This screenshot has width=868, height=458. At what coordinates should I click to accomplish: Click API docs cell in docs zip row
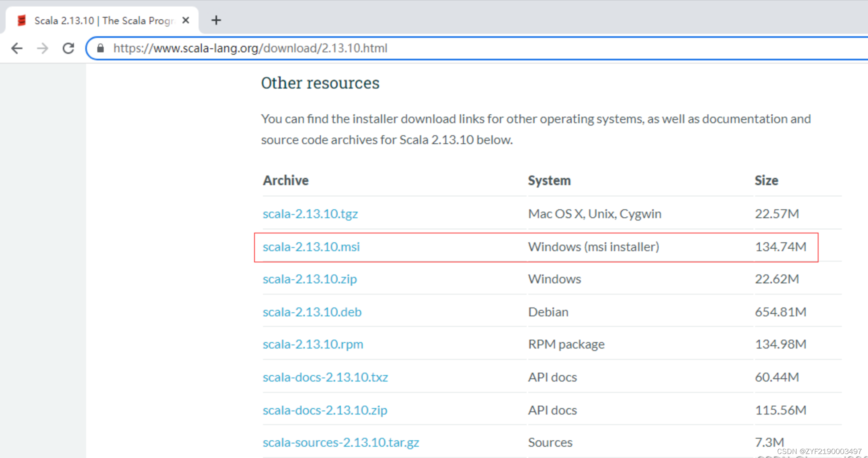(x=552, y=410)
